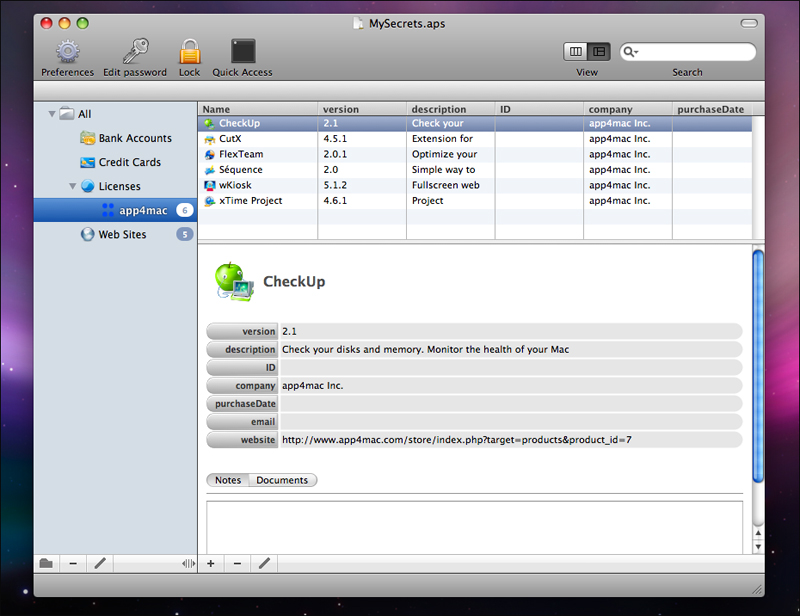Screen dimensions: 800x616
Task: Click the app4mac item count badge
Action: pyautogui.click(x=185, y=210)
